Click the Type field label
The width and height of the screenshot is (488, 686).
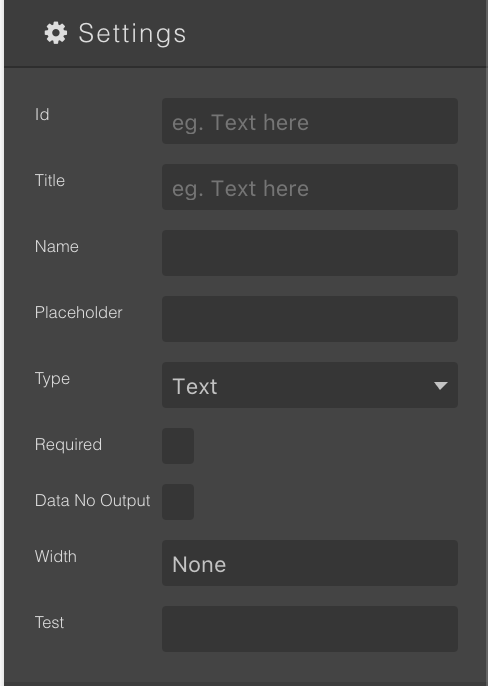click(53, 379)
